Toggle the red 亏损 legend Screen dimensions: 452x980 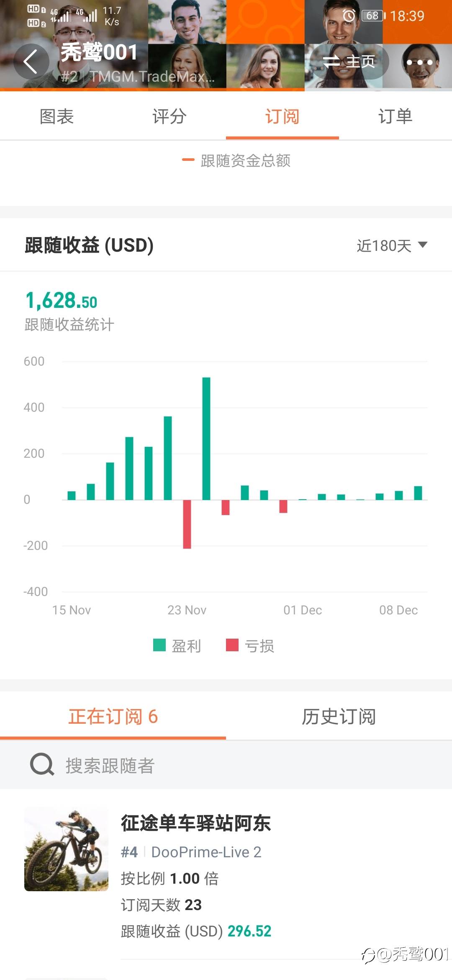(250, 646)
